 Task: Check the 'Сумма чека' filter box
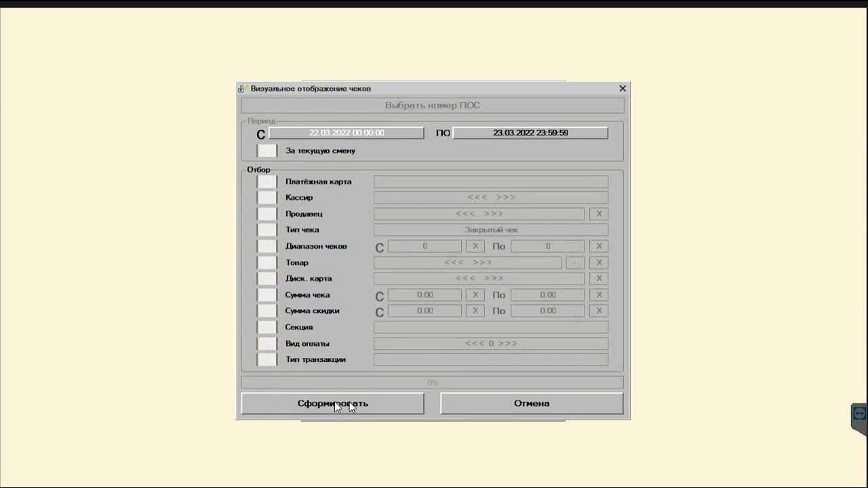point(267,295)
